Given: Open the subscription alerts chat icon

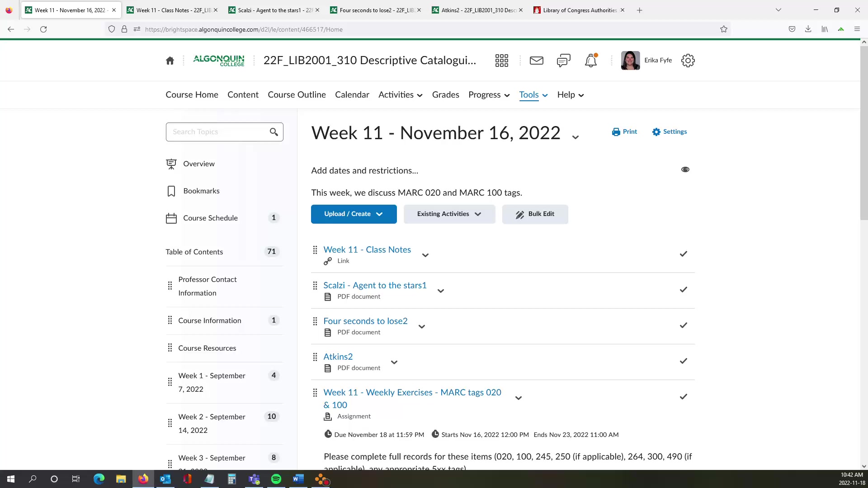Looking at the screenshot, I should coord(563,61).
